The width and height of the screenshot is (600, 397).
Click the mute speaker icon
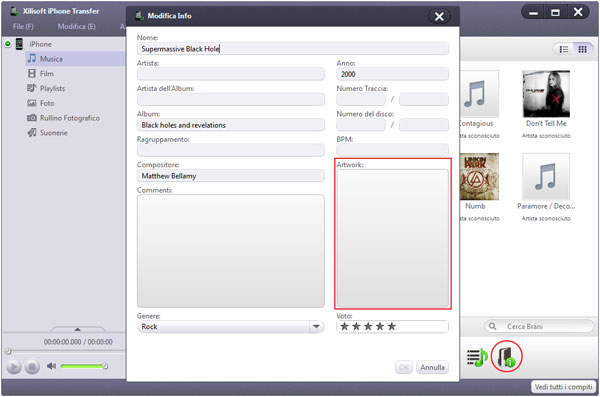51,366
